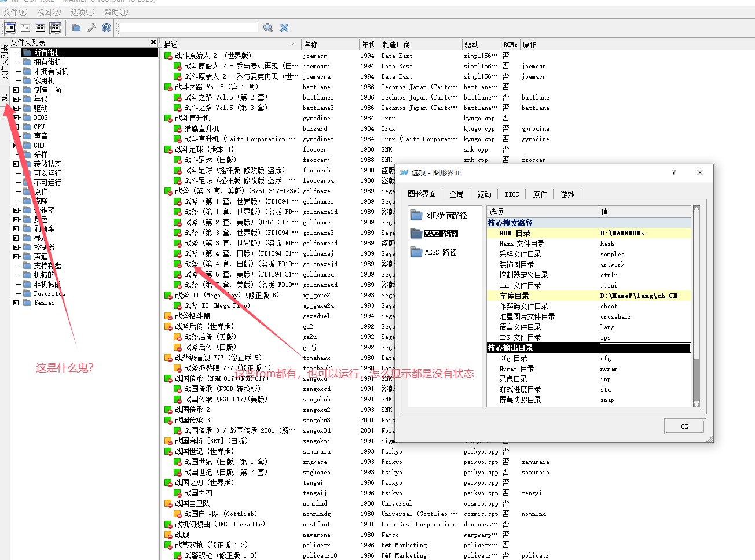Switch to the BIOS tab in dialog
The height and width of the screenshot is (560, 755).
[x=512, y=194]
